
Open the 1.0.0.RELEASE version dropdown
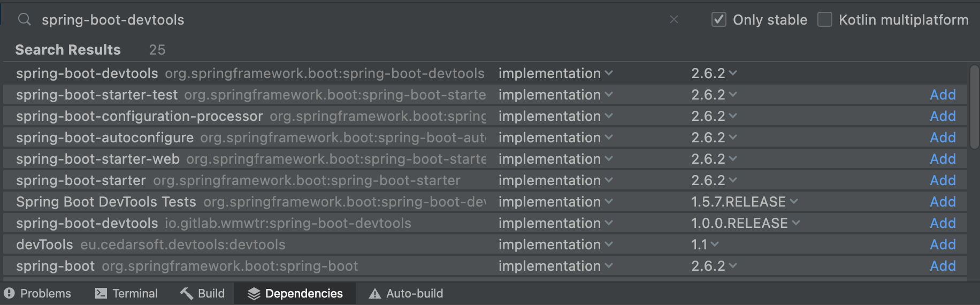[796, 223]
